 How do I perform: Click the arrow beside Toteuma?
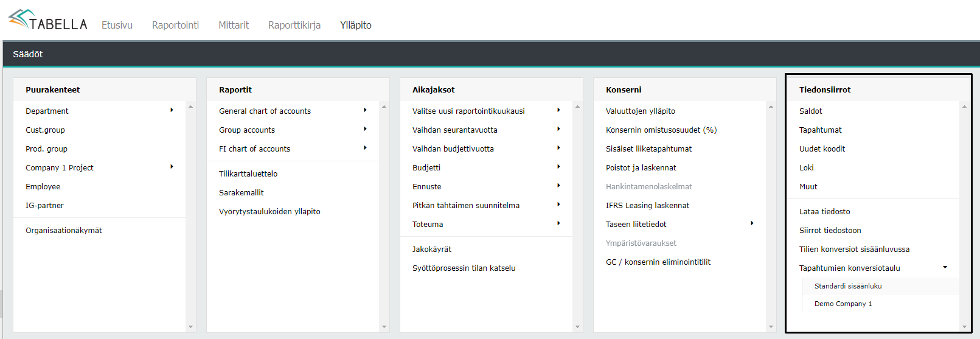(x=558, y=223)
